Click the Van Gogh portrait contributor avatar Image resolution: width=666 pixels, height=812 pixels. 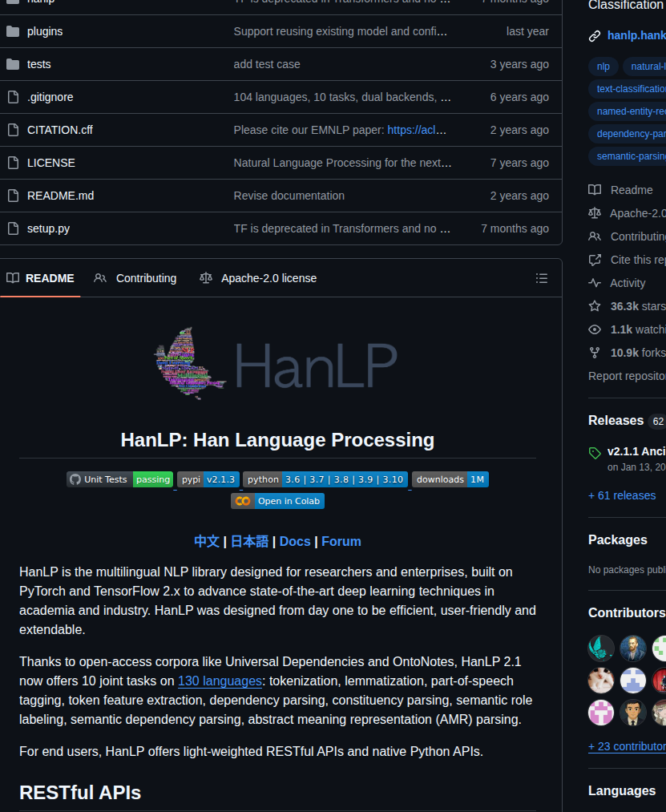(633, 648)
